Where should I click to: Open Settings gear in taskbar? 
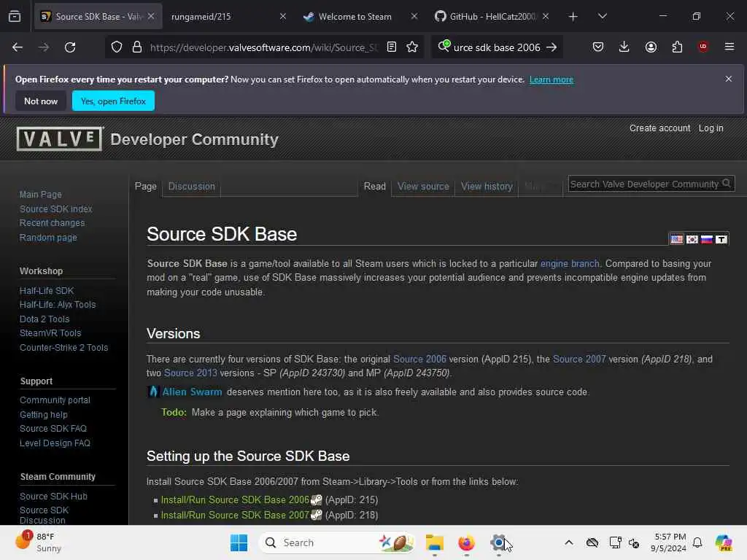point(498,542)
